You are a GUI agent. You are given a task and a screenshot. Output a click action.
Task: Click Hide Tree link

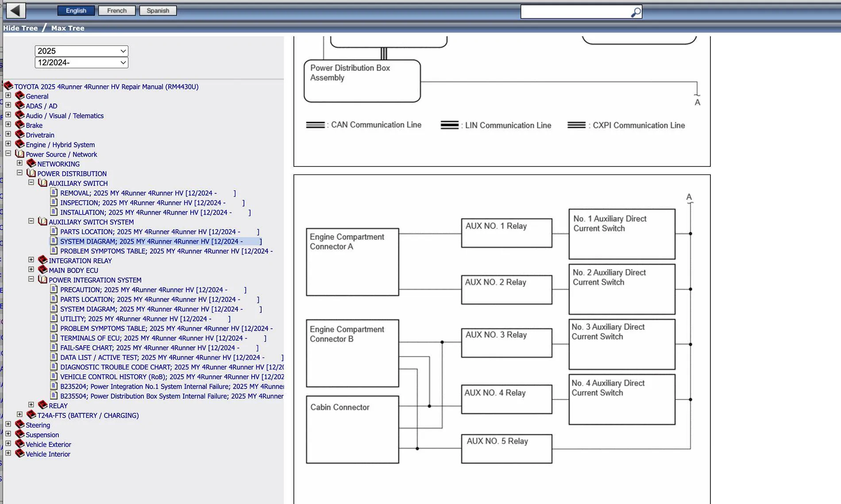20,28
